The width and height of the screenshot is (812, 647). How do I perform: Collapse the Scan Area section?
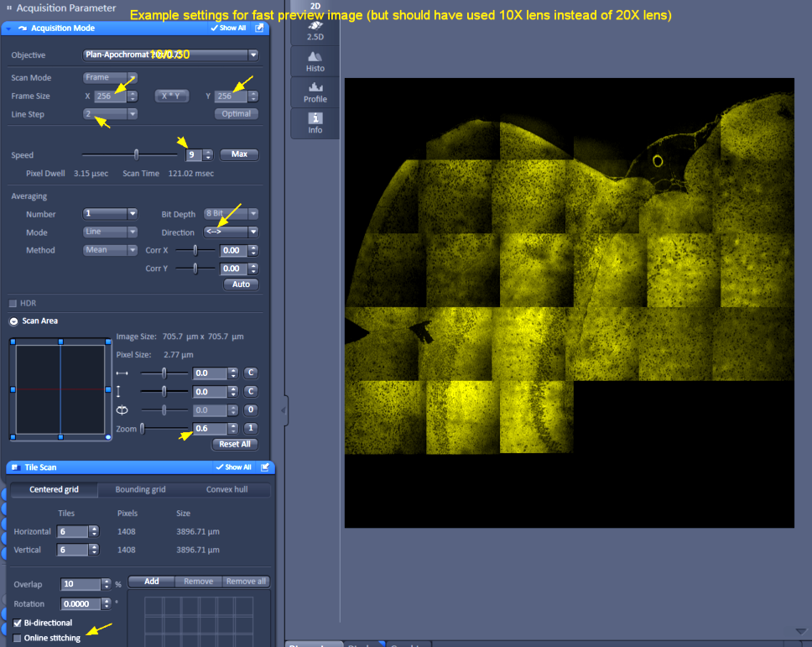pos(13,321)
